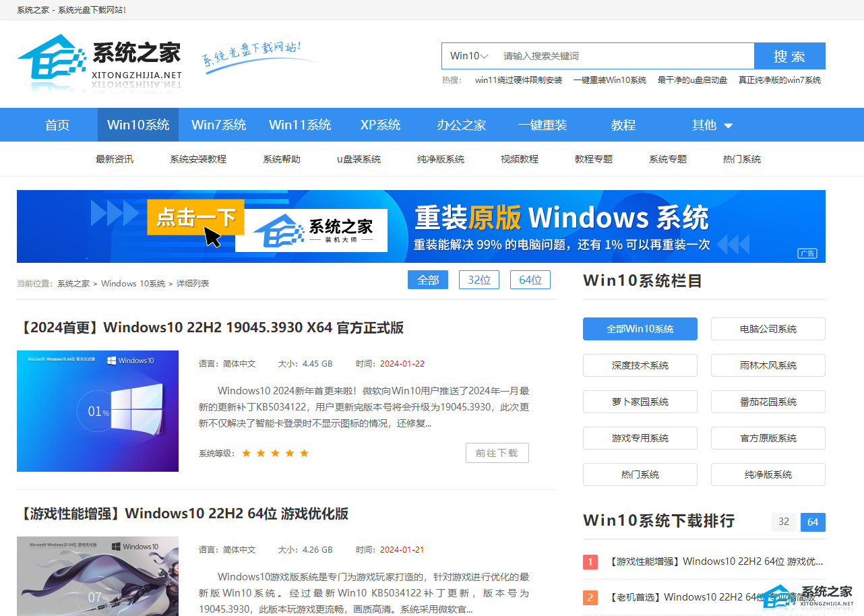Switch download ranking to 64-bit

click(813, 522)
